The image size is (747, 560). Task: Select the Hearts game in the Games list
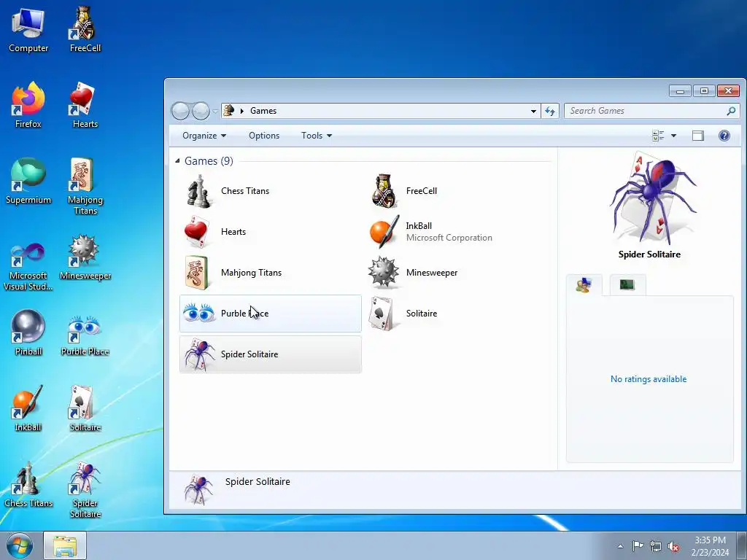pyautogui.click(x=270, y=232)
